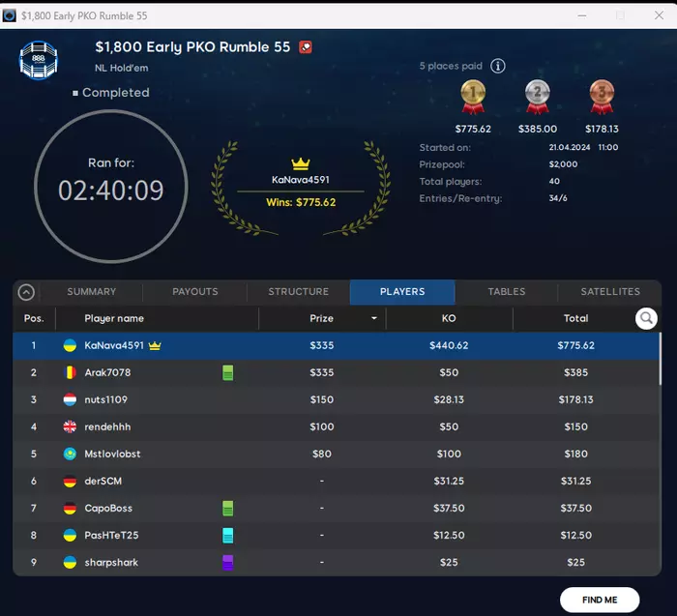Minimize the tournament lobby window

582,15
